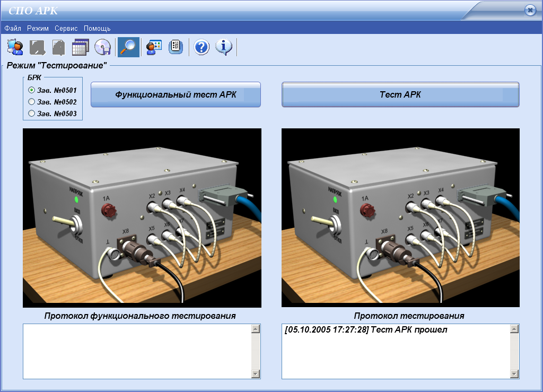Open the checklist document toolbar icon
This screenshot has width=543, height=392.
[x=176, y=48]
